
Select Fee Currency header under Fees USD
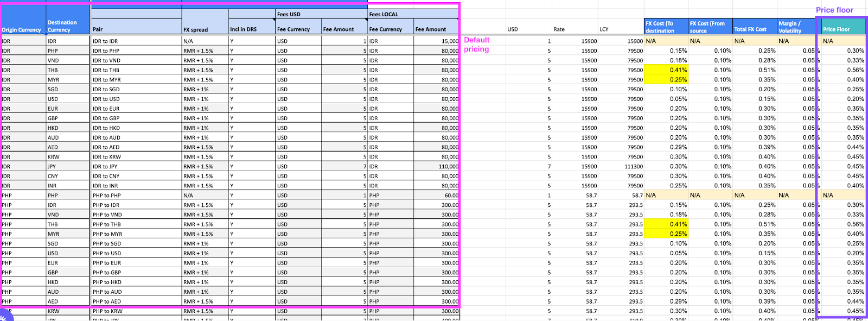click(298, 27)
